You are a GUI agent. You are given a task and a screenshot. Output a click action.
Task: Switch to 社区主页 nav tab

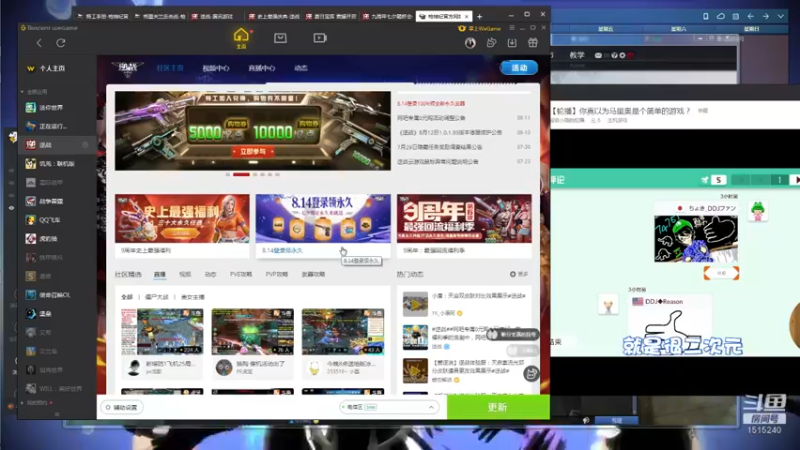coord(170,68)
